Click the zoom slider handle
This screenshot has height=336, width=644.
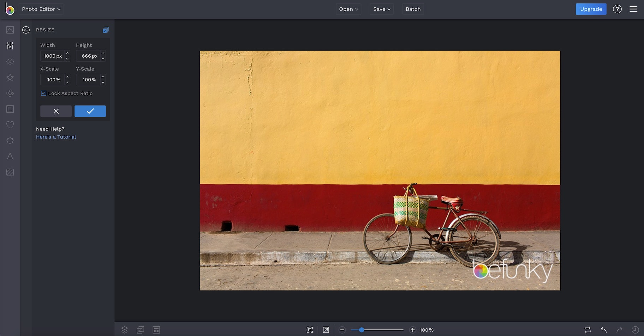[x=361, y=330]
